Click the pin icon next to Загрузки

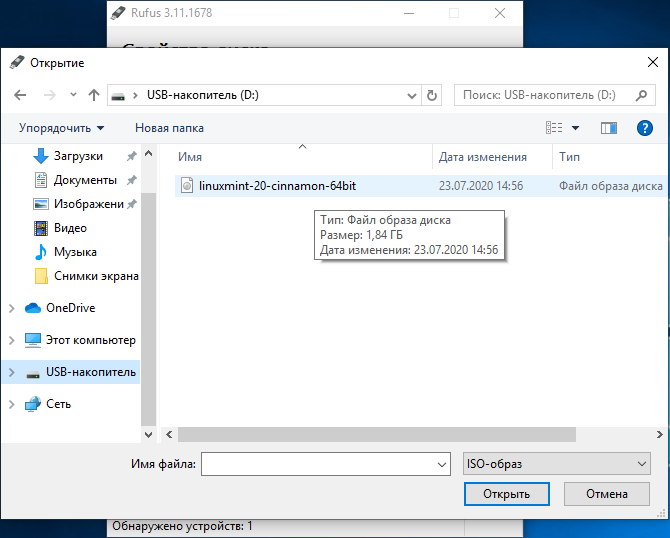click(x=132, y=156)
